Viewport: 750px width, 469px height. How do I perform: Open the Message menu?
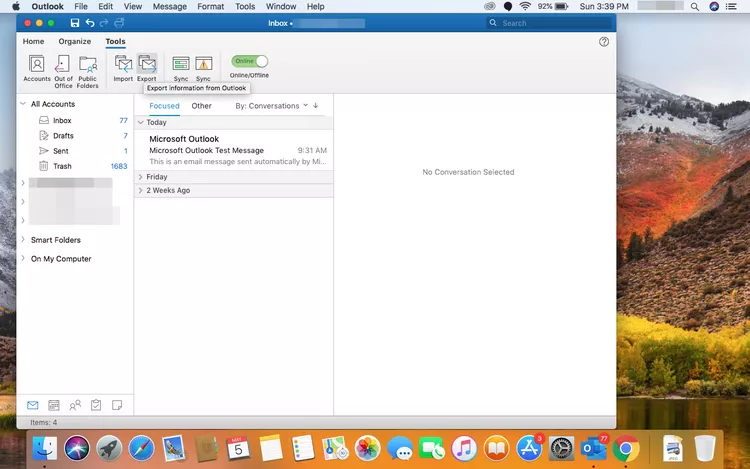(170, 7)
